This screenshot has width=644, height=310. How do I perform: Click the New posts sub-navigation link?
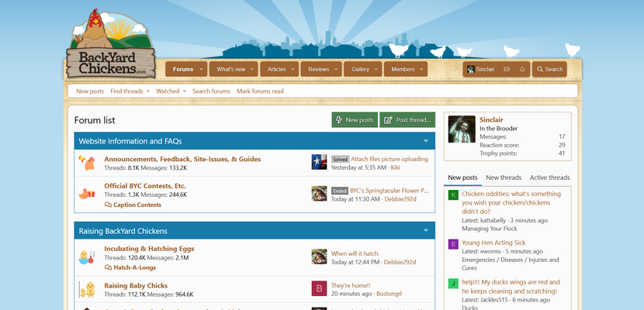(x=90, y=91)
